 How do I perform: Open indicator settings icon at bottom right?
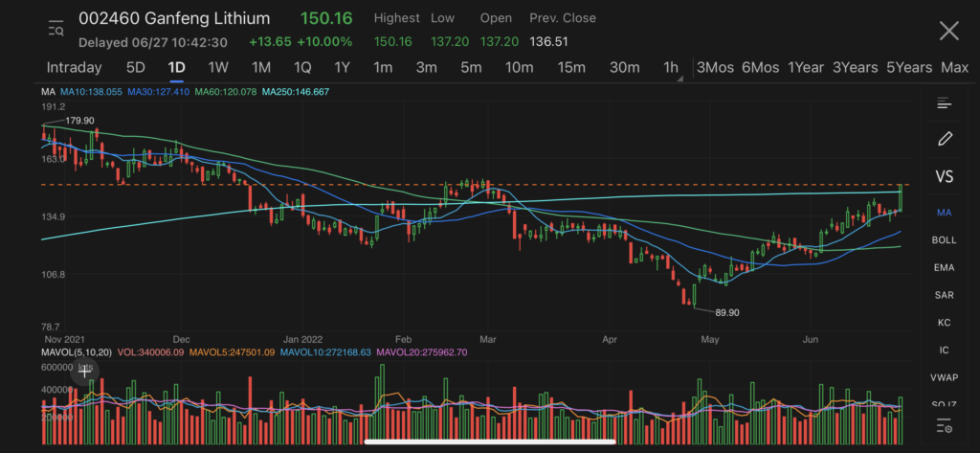(944, 426)
